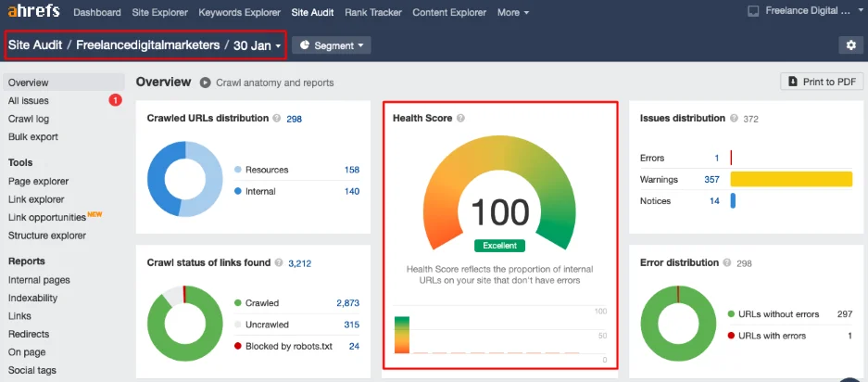Click Crawled count 2,873
Image resolution: width=868 pixels, height=382 pixels.
coord(347,303)
